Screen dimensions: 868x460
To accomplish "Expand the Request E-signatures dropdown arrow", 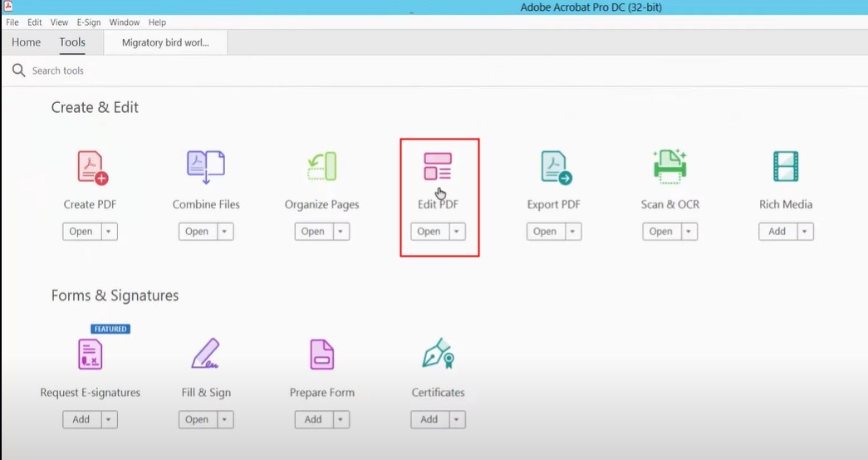I will coord(109,419).
